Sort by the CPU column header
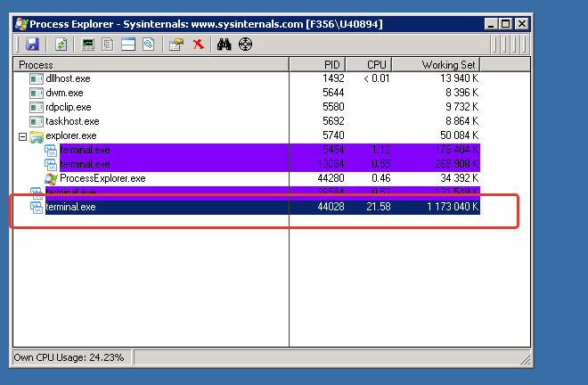The image size is (588, 385). point(369,64)
